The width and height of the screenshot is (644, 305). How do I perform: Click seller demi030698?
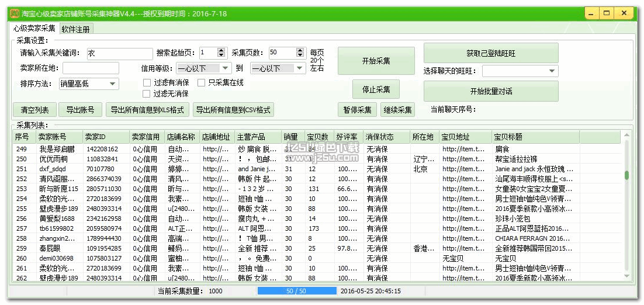point(56,259)
